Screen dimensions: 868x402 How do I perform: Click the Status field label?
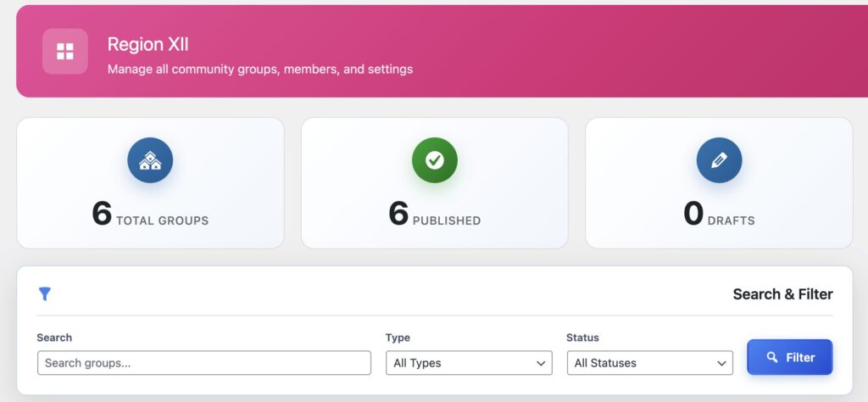point(582,338)
